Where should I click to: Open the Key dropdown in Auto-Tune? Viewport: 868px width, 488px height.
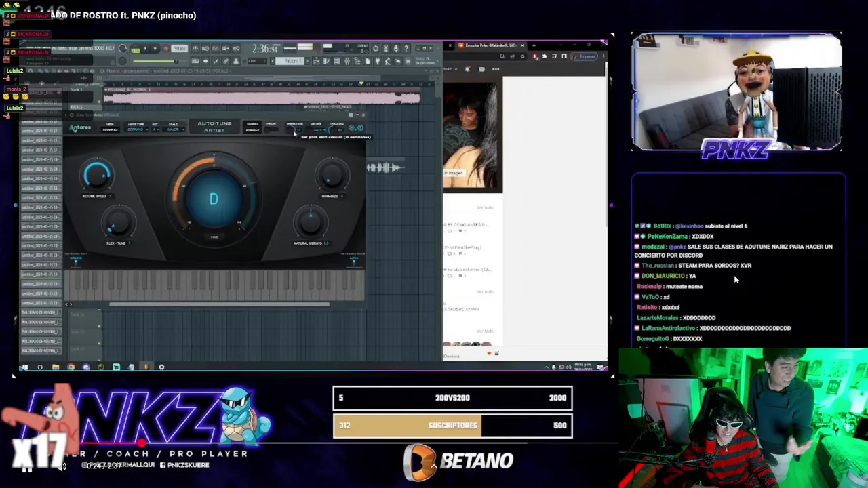point(156,129)
